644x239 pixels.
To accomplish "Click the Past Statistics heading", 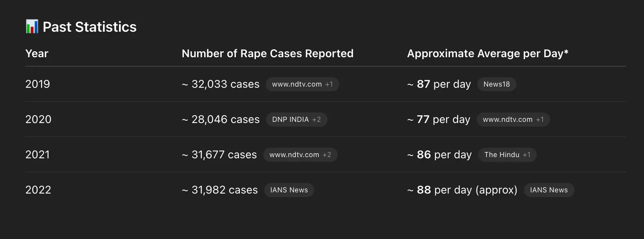I will coord(90,27).
